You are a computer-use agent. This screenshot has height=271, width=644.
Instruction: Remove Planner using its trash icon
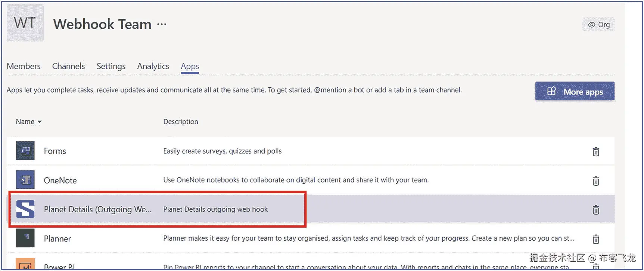click(x=596, y=239)
